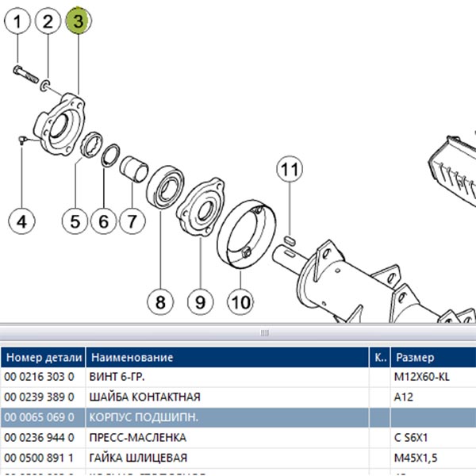Select part callout number 5
476x476 pixels.
point(75,221)
